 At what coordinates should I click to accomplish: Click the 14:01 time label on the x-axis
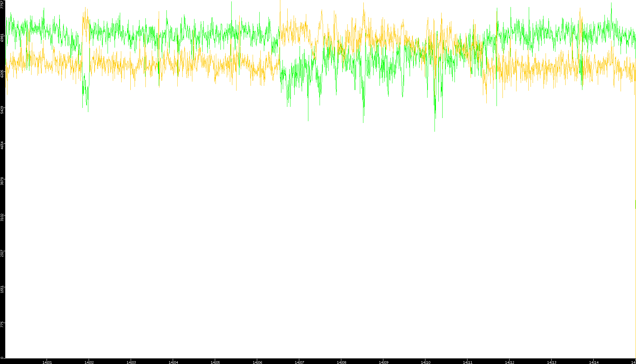(47, 362)
